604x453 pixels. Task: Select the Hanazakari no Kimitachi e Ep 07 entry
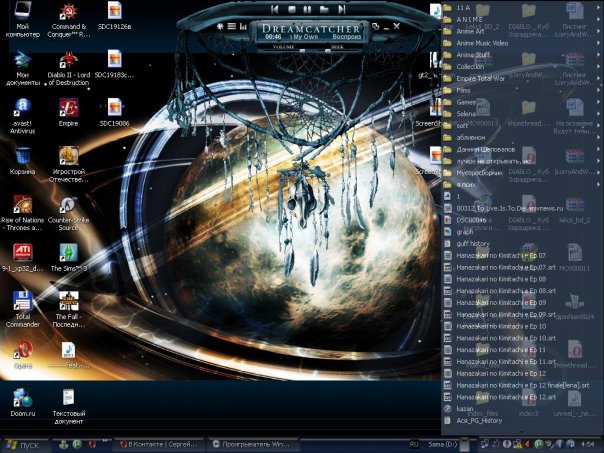(500, 255)
